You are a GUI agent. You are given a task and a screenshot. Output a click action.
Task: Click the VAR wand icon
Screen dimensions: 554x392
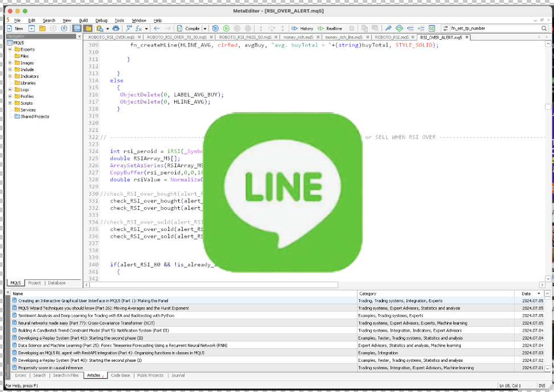(129, 28)
